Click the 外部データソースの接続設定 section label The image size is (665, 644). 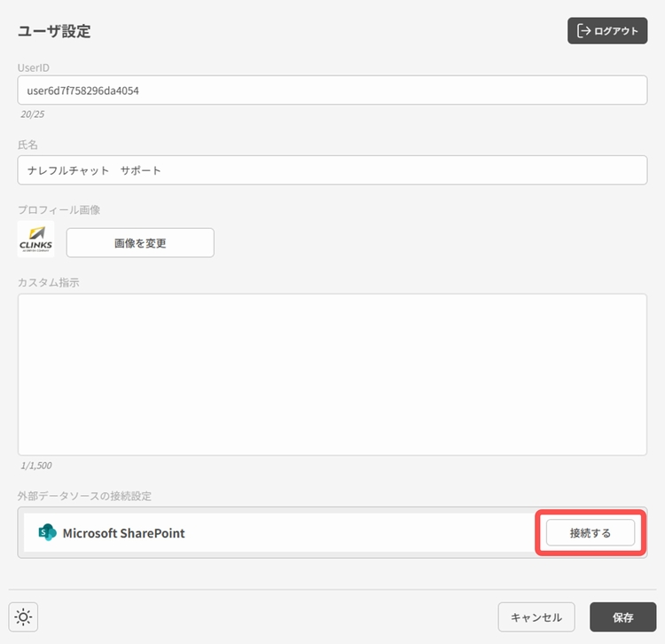(88, 494)
